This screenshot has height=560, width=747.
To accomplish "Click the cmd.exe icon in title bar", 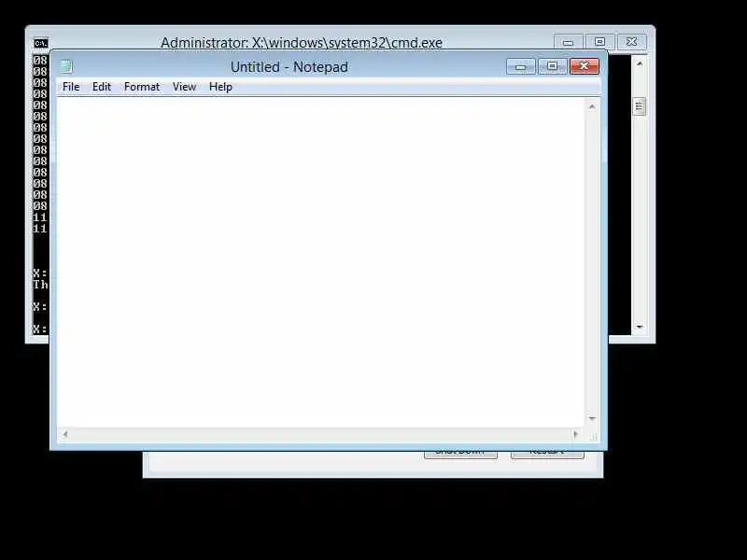I will [x=41, y=43].
